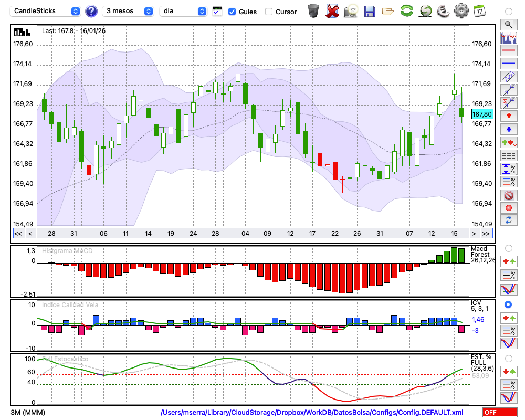This screenshot has width=525, height=420.
Task: Click the blue floppy disk save icon
Action: (x=370, y=11)
